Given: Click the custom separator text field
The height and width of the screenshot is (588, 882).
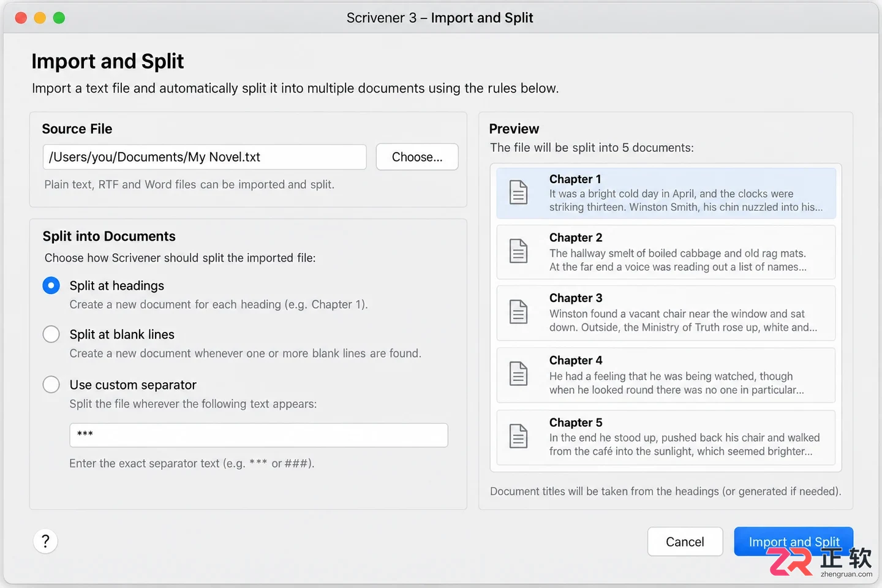Looking at the screenshot, I should pyautogui.click(x=258, y=435).
